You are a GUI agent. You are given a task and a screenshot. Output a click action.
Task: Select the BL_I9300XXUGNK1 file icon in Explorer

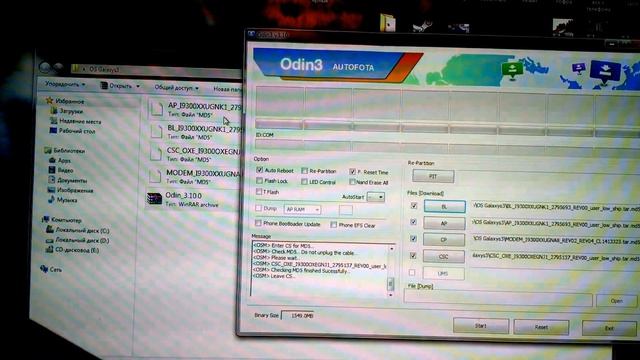point(156,131)
